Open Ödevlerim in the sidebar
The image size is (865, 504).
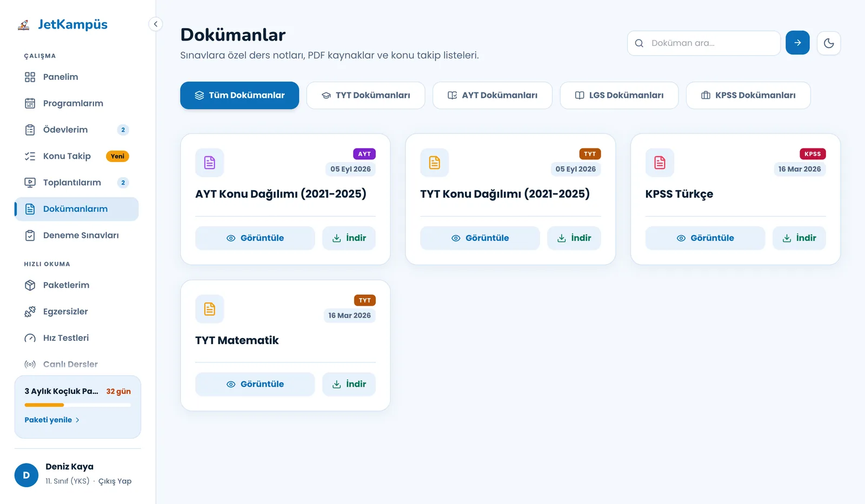tap(77, 130)
